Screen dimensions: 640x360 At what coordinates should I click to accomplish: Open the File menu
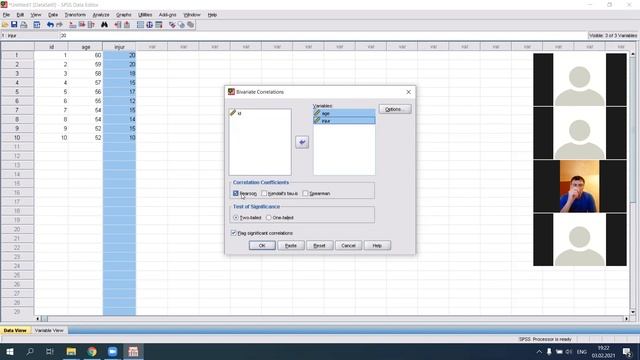click(x=6, y=15)
